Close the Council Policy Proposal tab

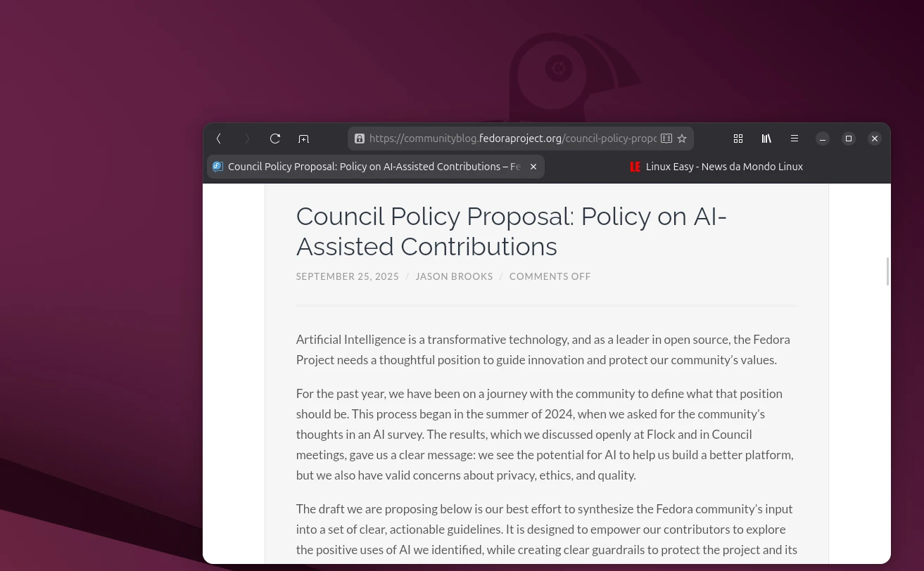coord(533,167)
